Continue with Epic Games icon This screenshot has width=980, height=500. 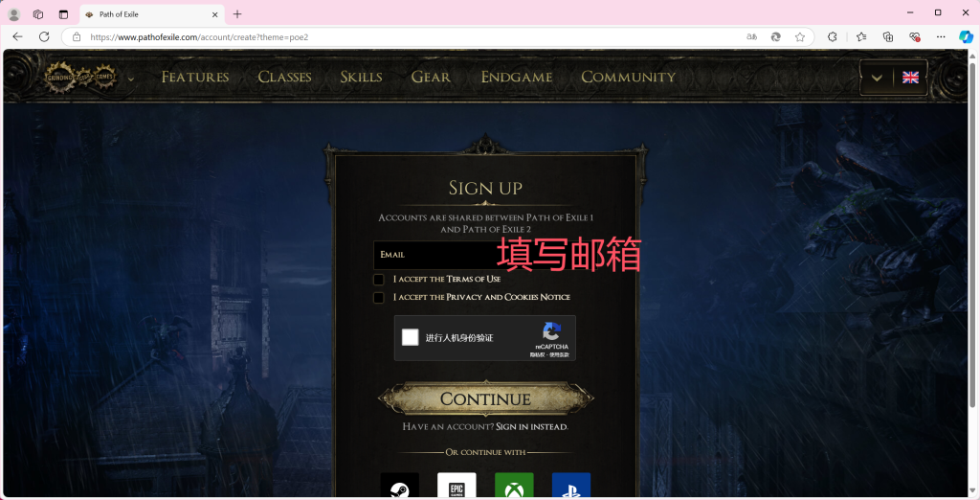pos(457,487)
